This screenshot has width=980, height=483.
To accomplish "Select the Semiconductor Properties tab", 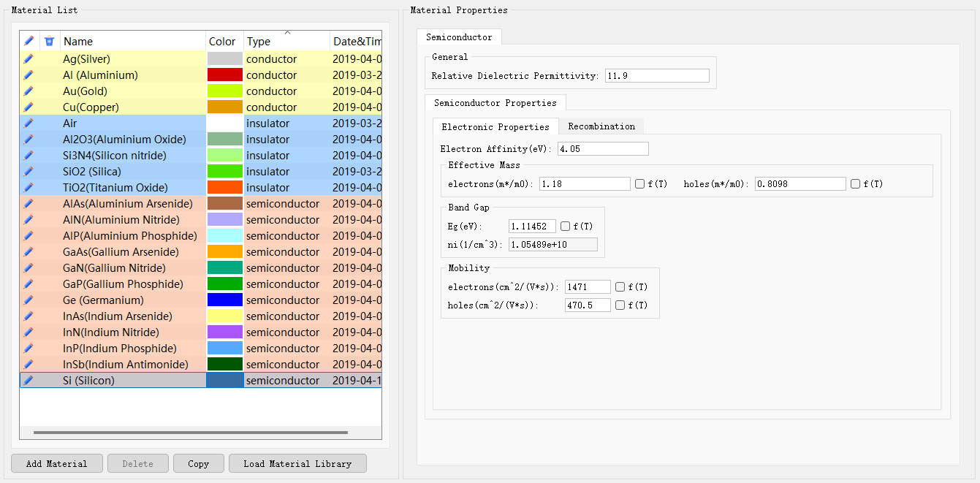I will pos(495,102).
